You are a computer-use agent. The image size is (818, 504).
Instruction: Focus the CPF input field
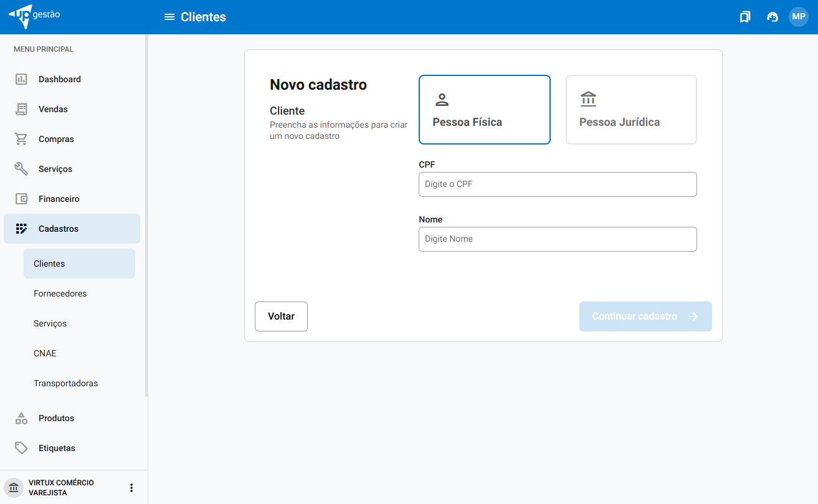pos(557,184)
